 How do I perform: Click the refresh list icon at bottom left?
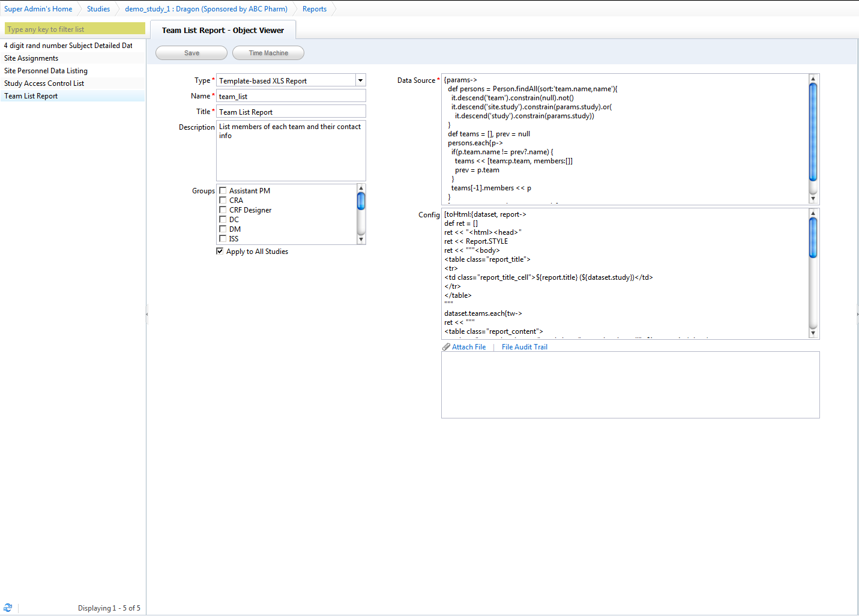coord(8,608)
